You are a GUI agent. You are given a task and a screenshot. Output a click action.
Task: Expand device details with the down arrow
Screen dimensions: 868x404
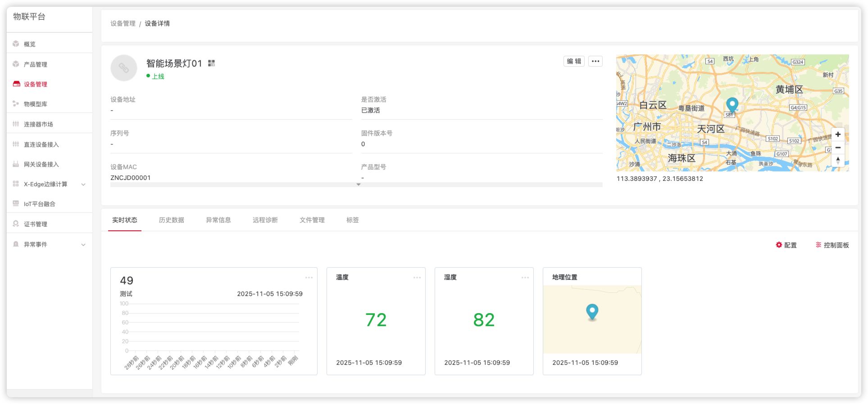tap(359, 184)
